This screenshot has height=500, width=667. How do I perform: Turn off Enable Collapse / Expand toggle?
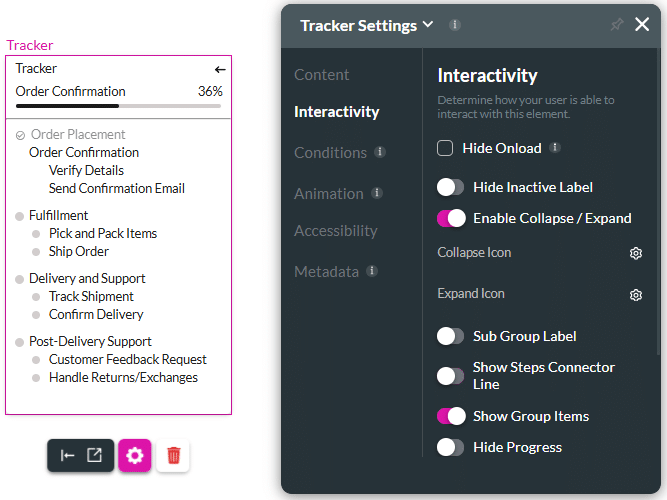pyautogui.click(x=451, y=218)
